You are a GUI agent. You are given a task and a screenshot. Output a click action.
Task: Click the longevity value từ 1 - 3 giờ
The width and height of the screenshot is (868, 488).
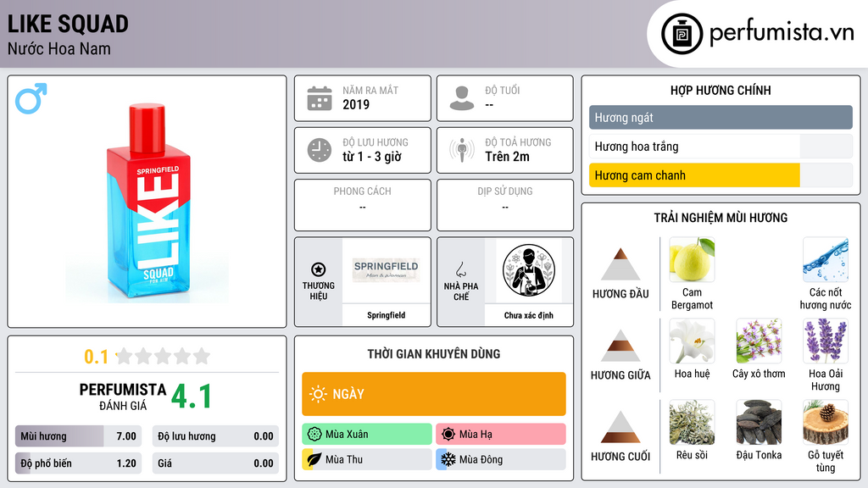pos(372,157)
